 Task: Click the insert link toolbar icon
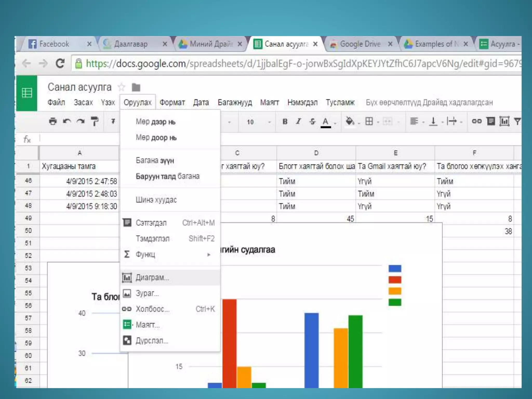click(x=476, y=121)
